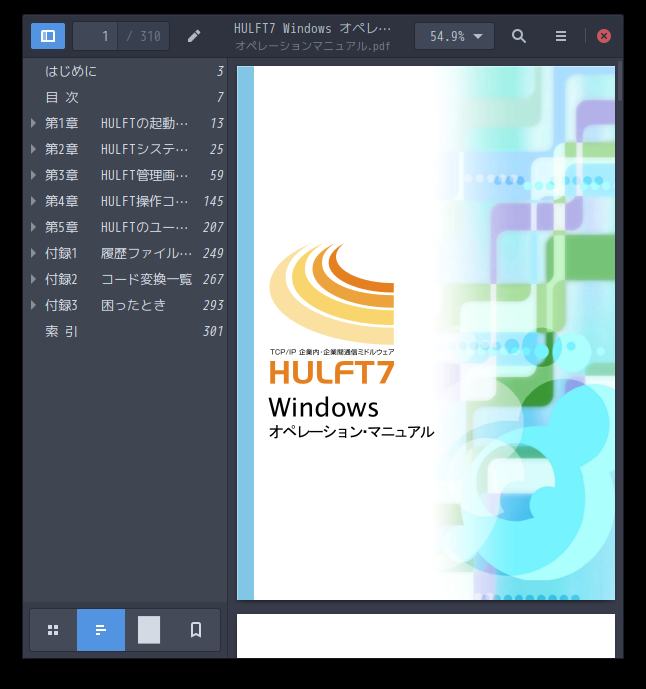Expand 付録2 コード変換一覧 section
This screenshot has width=646, height=689.
click(33, 279)
